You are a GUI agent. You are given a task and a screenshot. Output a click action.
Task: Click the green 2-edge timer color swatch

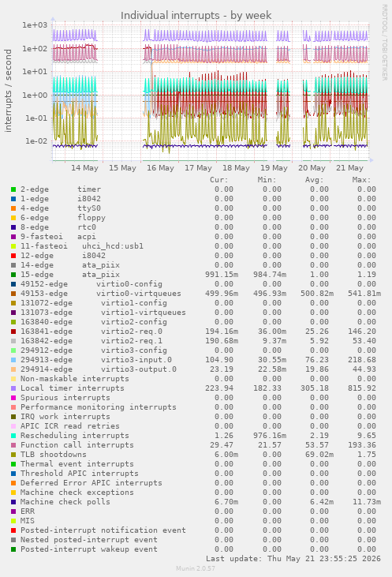13,189
